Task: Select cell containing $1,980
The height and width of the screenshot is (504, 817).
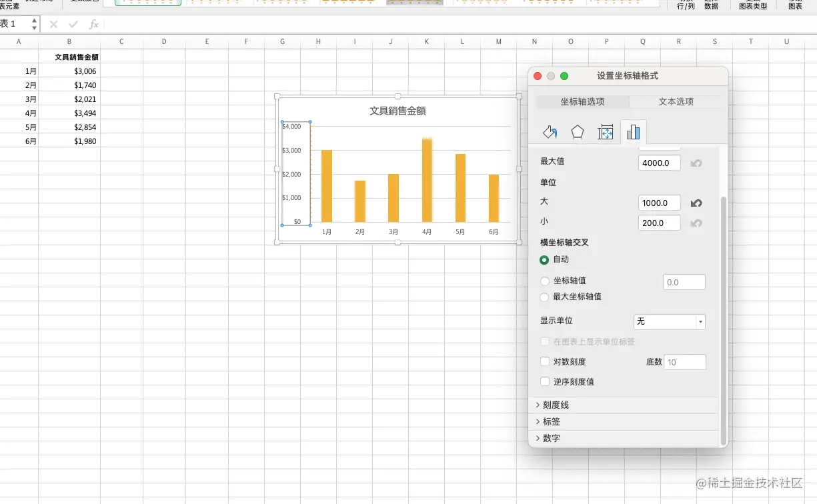Action: point(69,141)
